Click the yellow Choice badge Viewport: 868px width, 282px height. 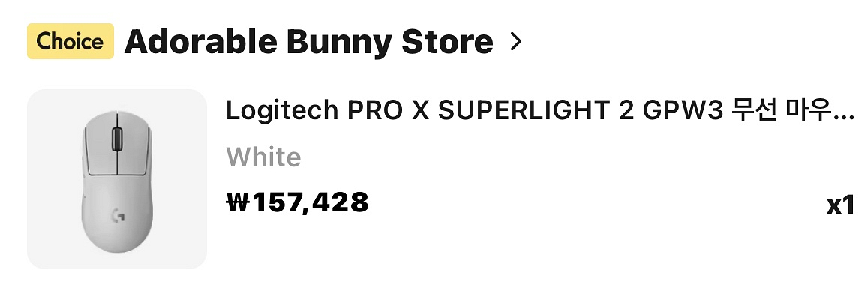click(71, 41)
